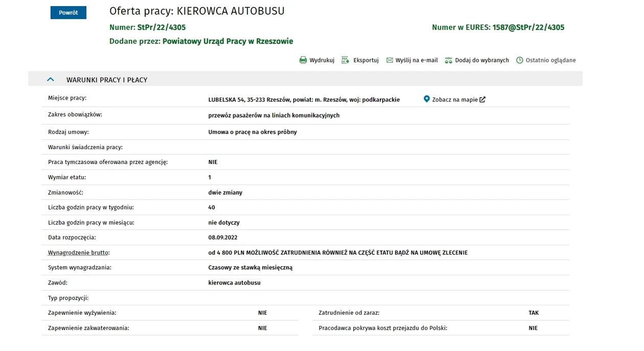Viewport: 644px width, 351px height.
Task: Click the Zakres obowiązków label
Action: pyautogui.click(x=75, y=114)
